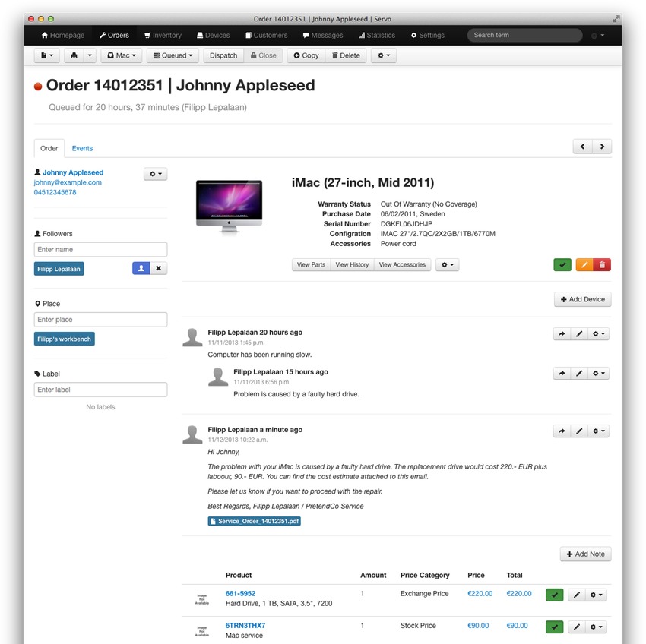Forward the 'Computer has been running slow' note
The height and width of the screenshot is (644, 646).
click(x=562, y=333)
